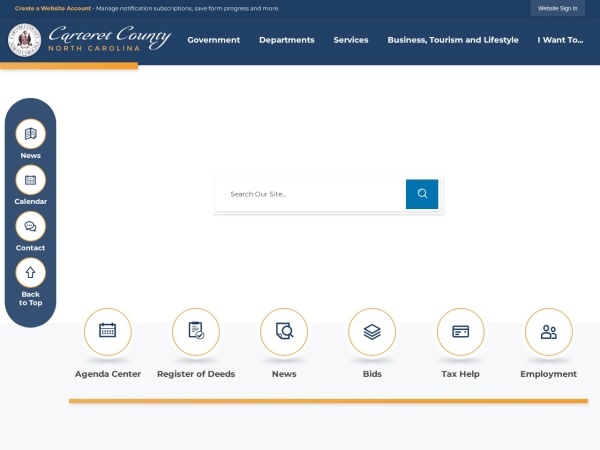Viewport: 600px width, 450px height.
Task: Open the Contact chat bubble icon
Action: (x=31, y=227)
